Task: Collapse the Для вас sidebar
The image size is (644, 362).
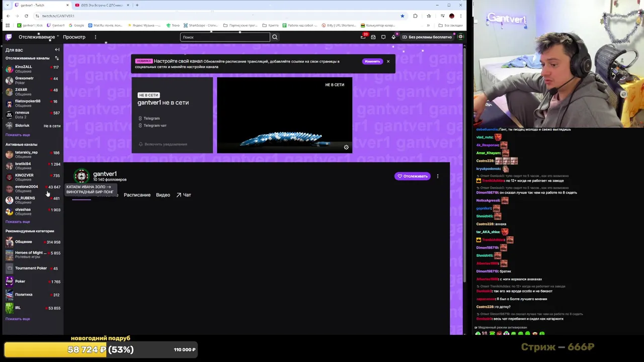Action: pos(57,50)
